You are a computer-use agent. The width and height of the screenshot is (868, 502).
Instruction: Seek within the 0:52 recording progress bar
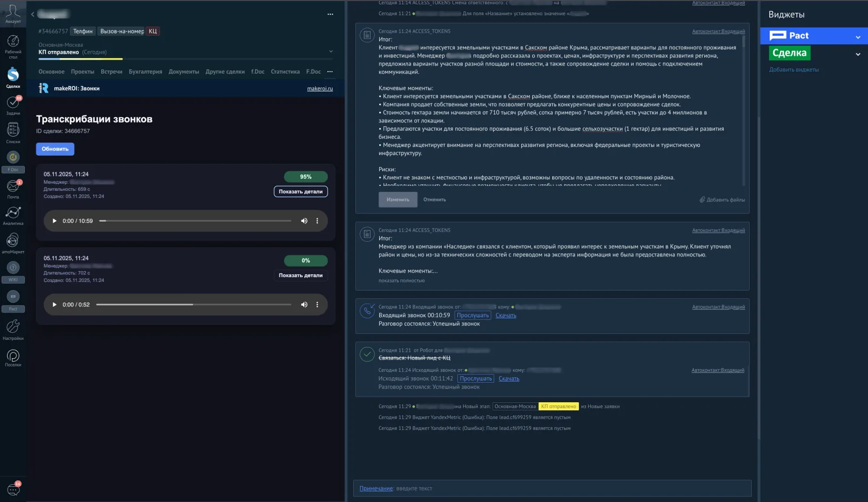coord(194,305)
